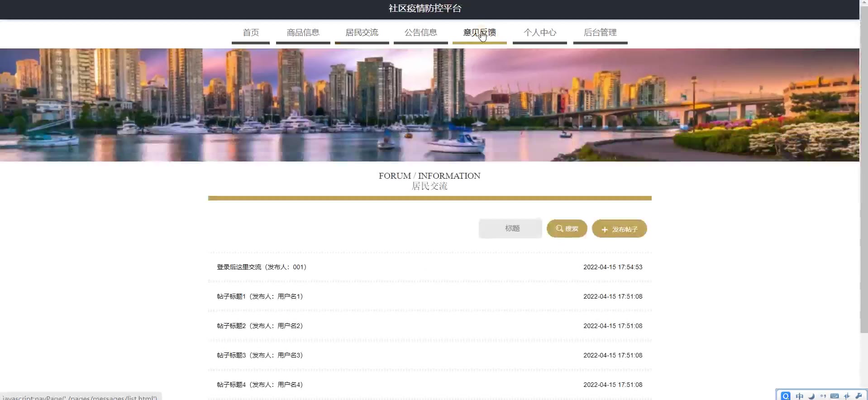Open post 帖子标题3（发布人：用户名3）

click(x=260, y=355)
